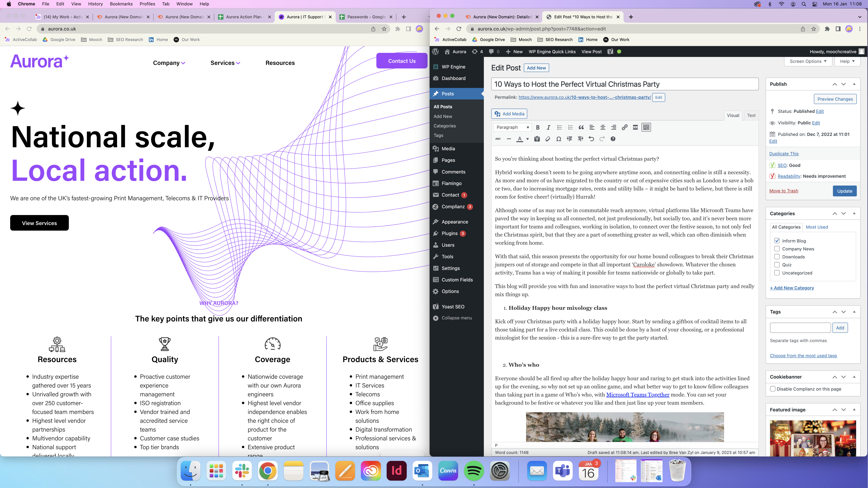Click the numbered list icon
868x488 pixels.
point(570,127)
